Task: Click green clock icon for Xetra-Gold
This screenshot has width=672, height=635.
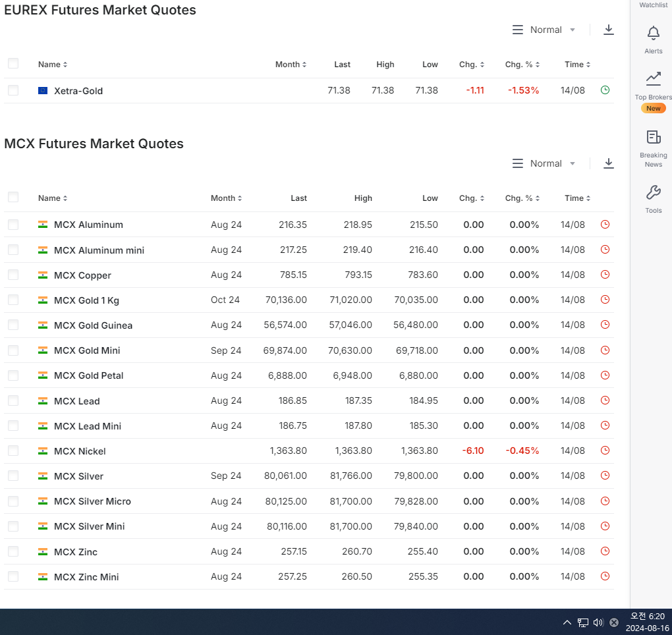Action: (x=605, y=90)
